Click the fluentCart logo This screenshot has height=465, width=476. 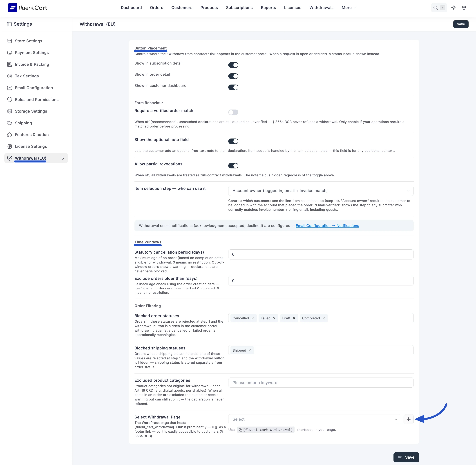pos(27,8)
